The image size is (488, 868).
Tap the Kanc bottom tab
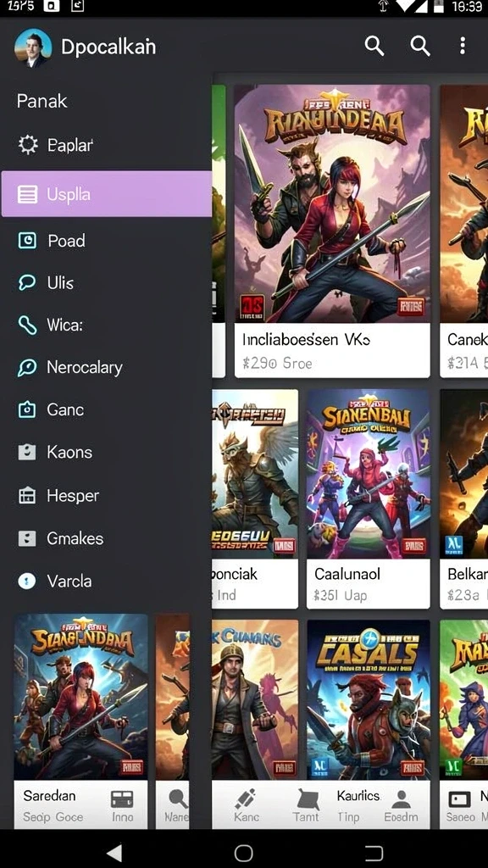[x=247, y=805]
